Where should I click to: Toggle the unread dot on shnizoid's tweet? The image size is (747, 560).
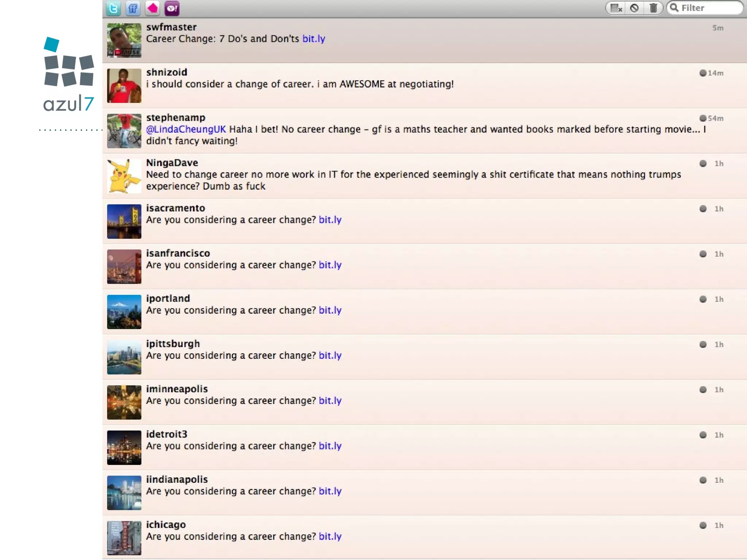click(x=703, y=73)
